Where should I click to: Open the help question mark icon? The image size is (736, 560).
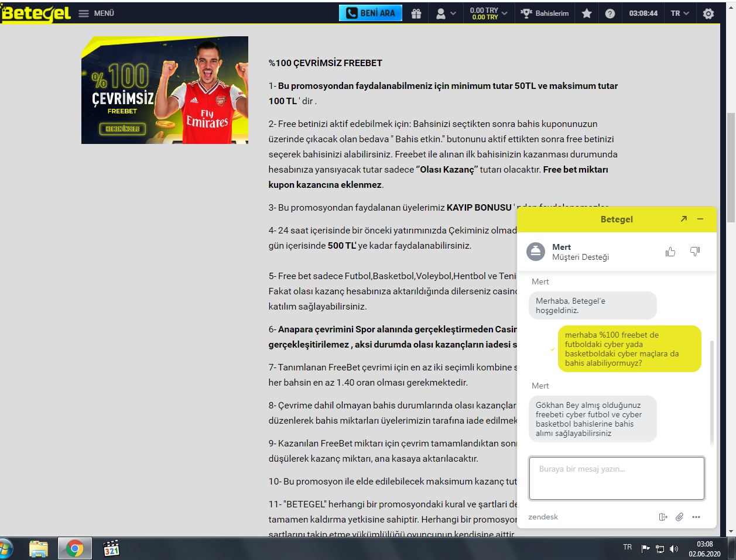(610, 13)
